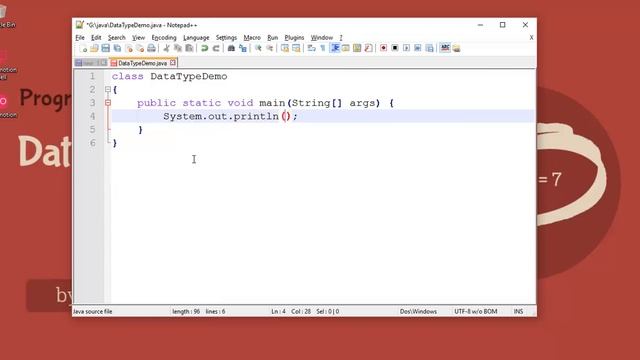Collapse the main method fold marker on line 3
The width and height of the screenshot is (640, 360).
[108, 103]
